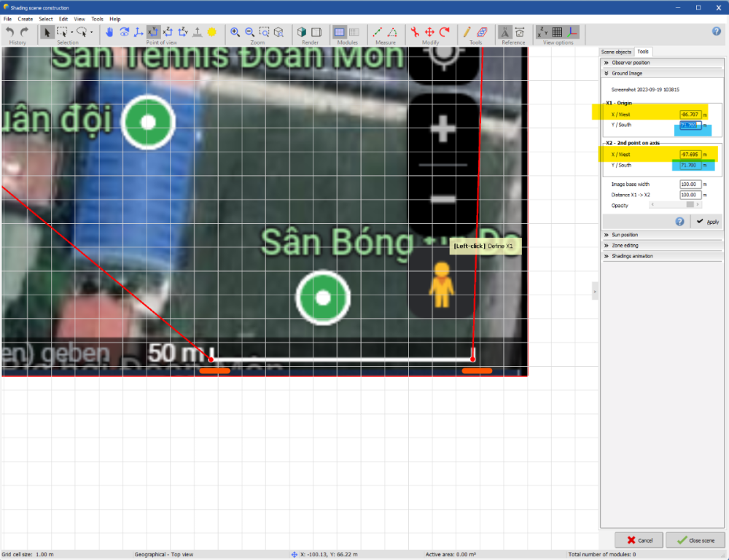The image size is (729, 560).
Task: Click the zoom out magnifier
Action: coord(249,32)
